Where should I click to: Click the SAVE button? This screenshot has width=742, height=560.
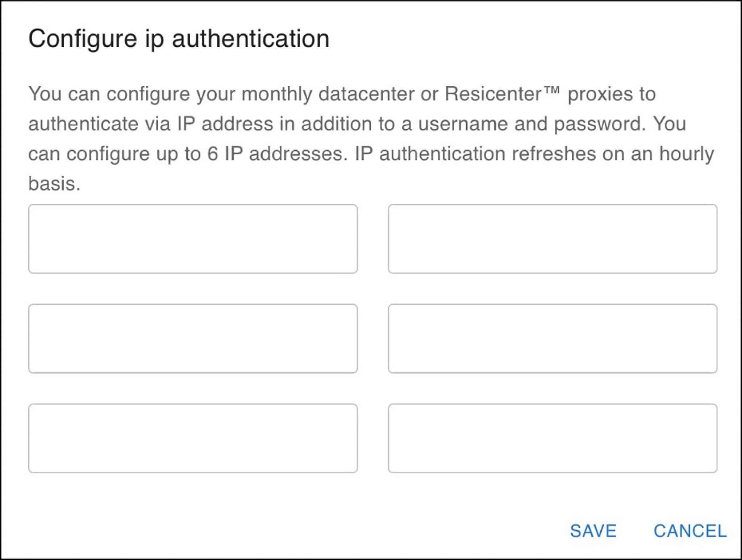[x=593, y=531]
